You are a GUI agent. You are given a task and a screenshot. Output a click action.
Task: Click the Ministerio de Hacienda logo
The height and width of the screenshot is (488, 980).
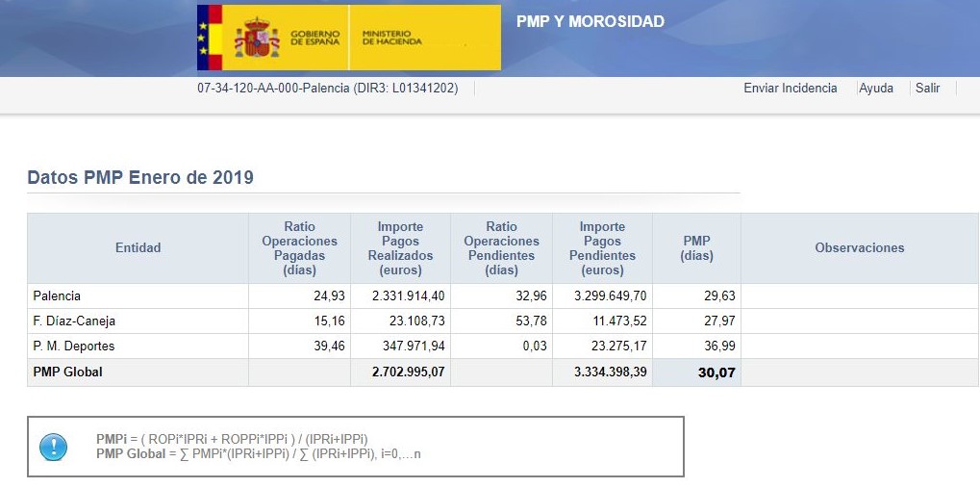tap(392, 38)
